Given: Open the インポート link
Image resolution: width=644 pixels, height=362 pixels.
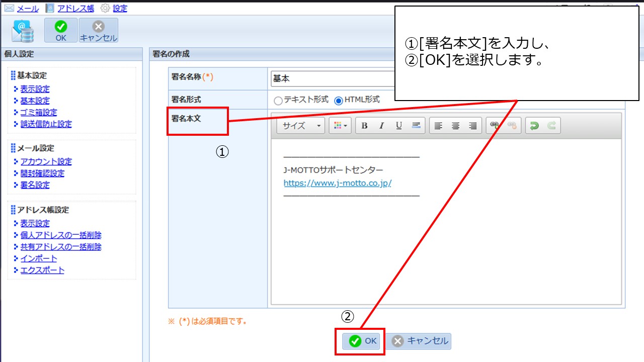Looking at the screenshot, I should pos(39,258).
